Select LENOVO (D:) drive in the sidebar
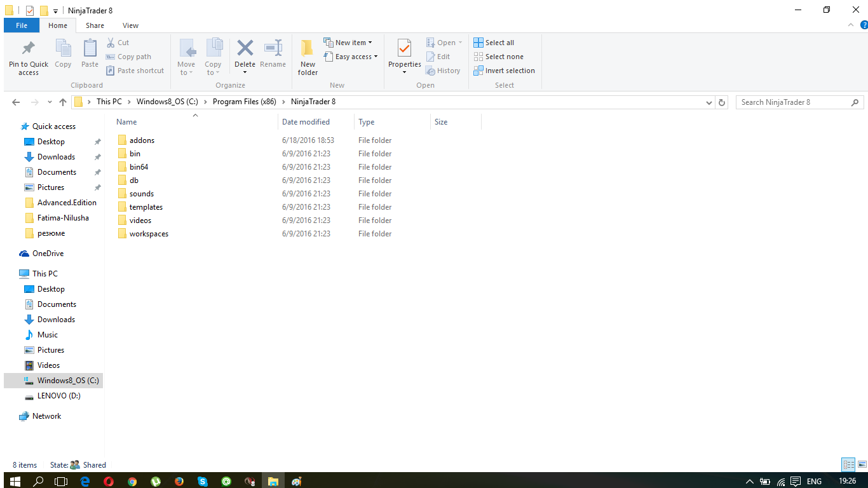 58,396
